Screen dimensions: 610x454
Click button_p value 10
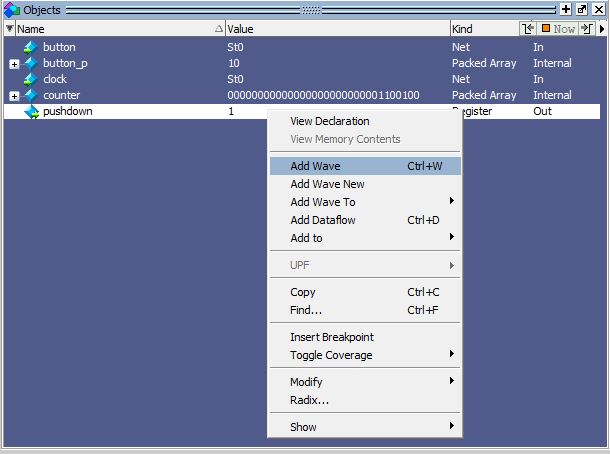point(233,63)
